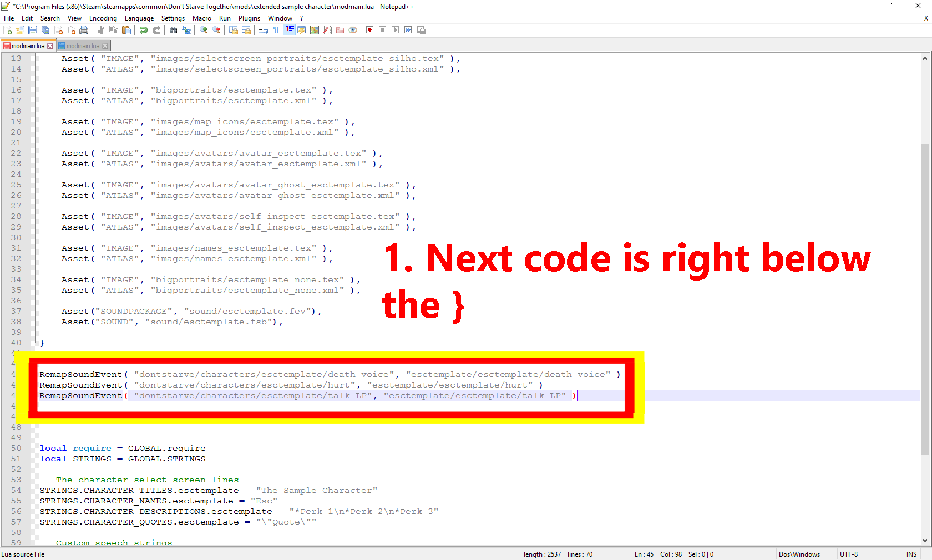Click the UTF-8 encoding indicator
The height and width of the screenshot is (560, 932).
tap(849, 554)
